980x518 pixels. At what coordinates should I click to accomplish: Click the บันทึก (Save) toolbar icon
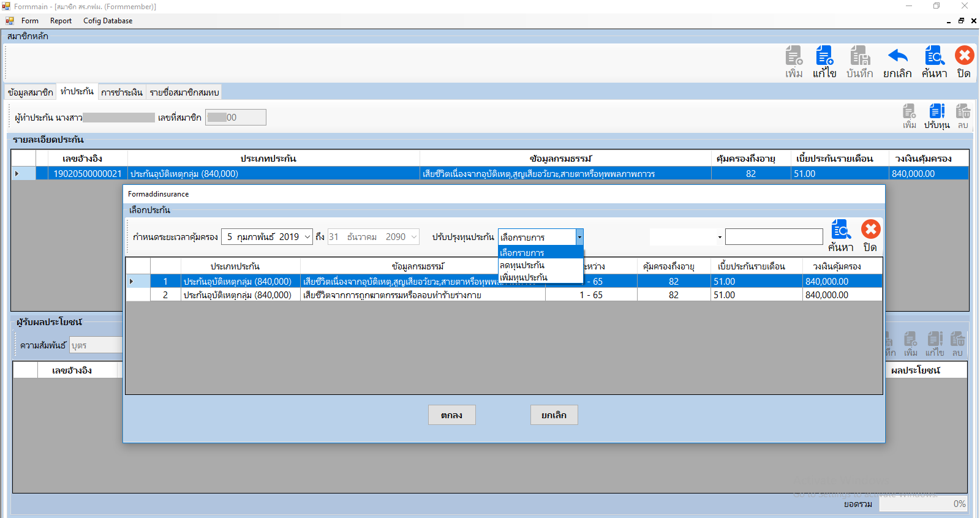click(859, 56)
